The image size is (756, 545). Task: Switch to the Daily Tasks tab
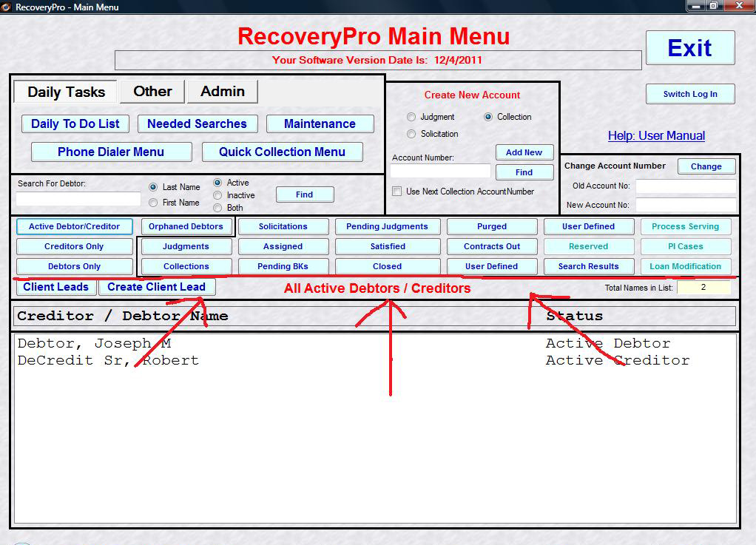(66, 92)
